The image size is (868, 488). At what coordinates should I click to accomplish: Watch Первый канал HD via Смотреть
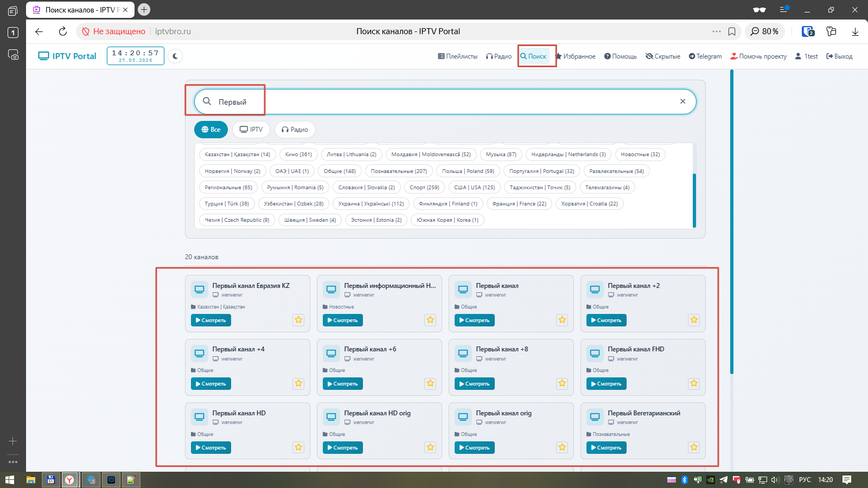pyautogui.click(x=211, y=447)
